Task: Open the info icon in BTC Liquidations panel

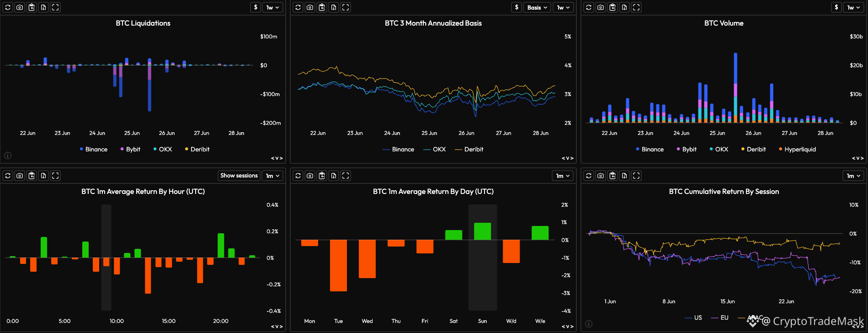Action: (8, 156)
